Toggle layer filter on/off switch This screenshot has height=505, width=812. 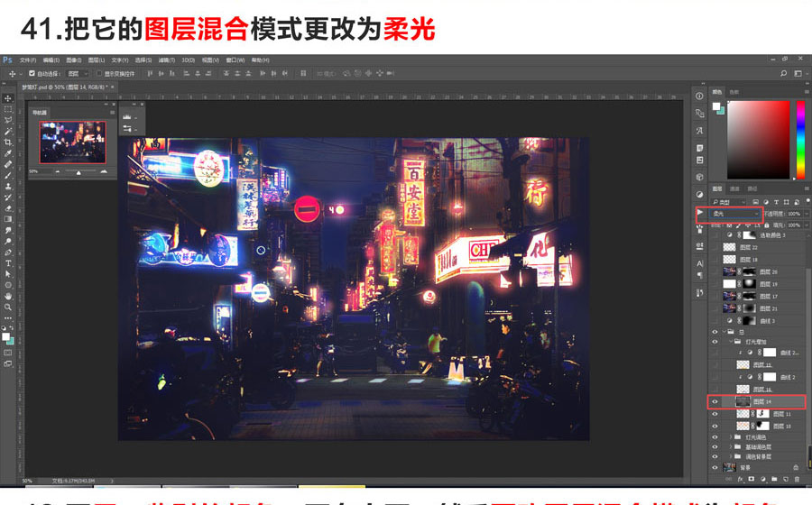[x=807, y=201]
